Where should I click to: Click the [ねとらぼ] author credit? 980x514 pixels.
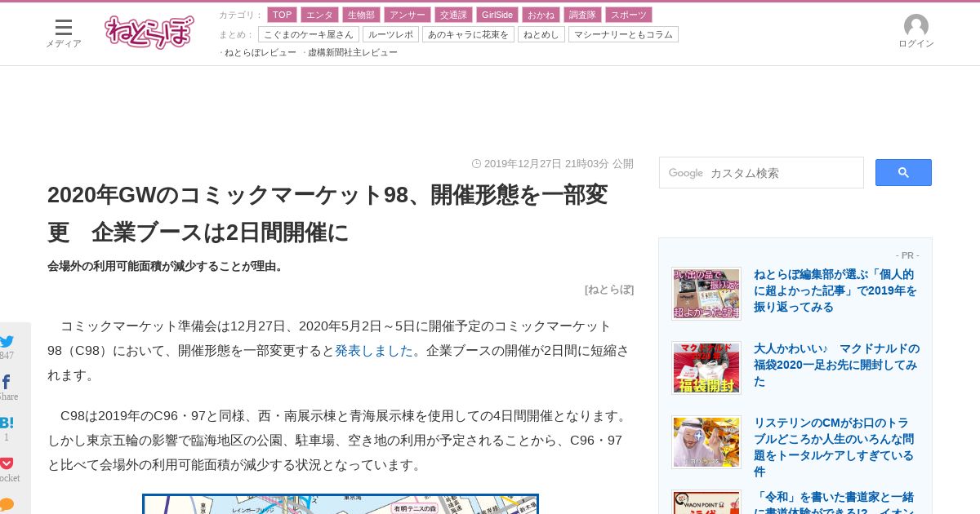(609, 289)
